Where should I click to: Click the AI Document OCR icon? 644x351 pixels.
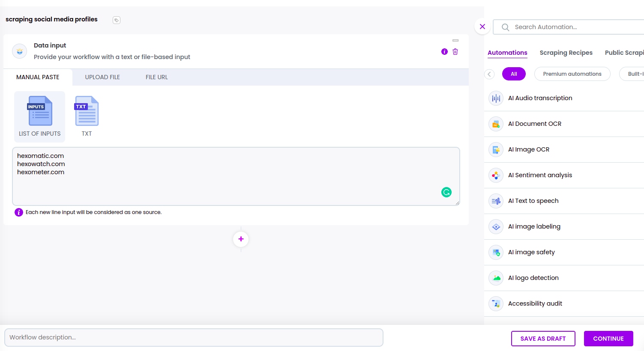[496, 124]
